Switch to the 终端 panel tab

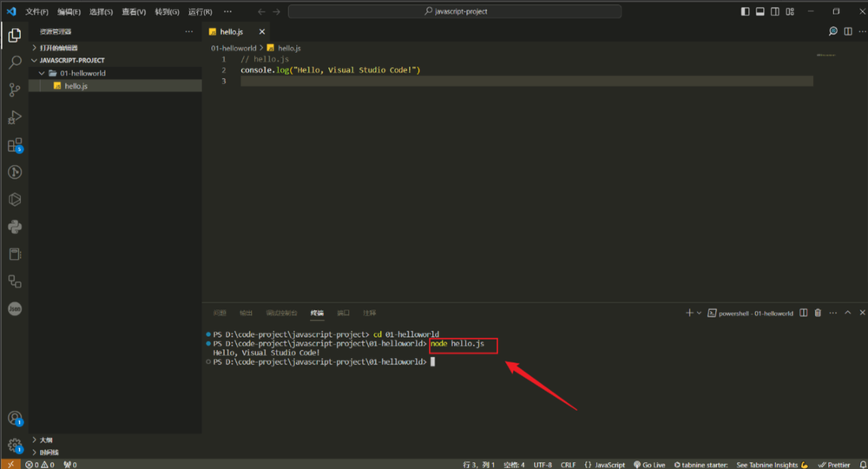click(317, 313)
